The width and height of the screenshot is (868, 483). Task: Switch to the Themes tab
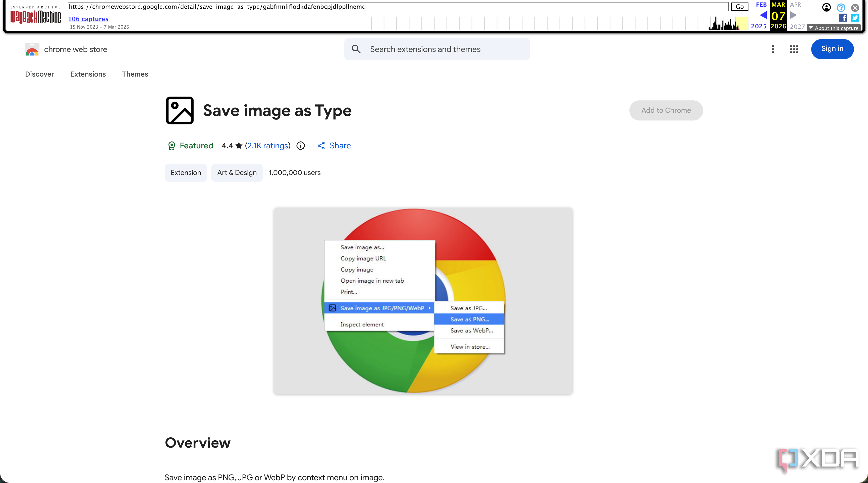(x=135, y=74)
